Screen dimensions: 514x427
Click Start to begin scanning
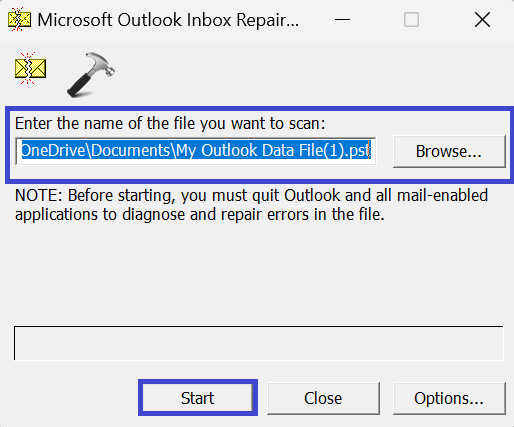point(198,398)
